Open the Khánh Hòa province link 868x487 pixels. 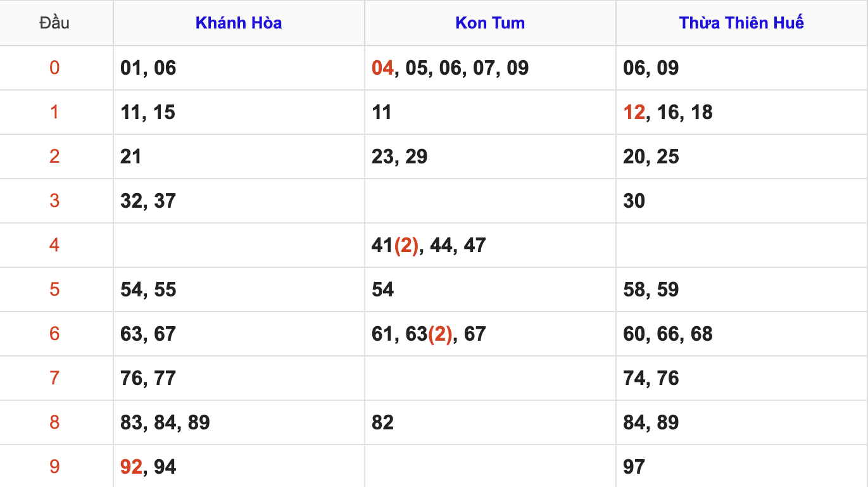point(239,23)
